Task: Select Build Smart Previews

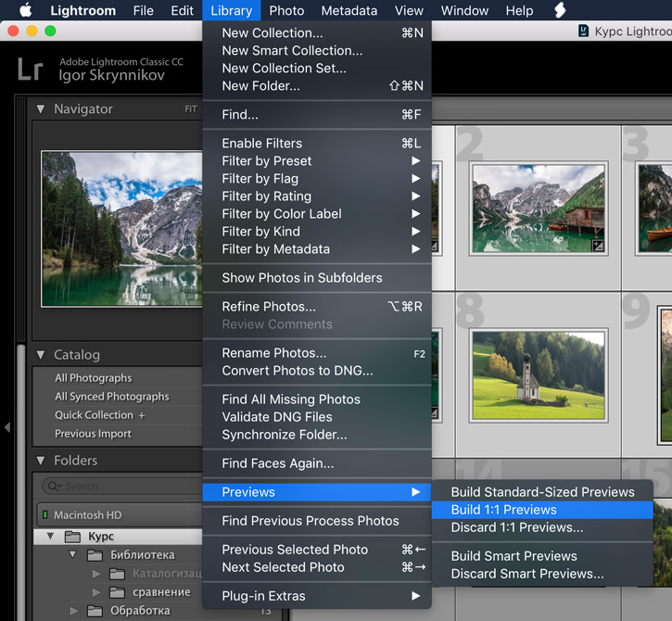Action: (x=514, y=556)
